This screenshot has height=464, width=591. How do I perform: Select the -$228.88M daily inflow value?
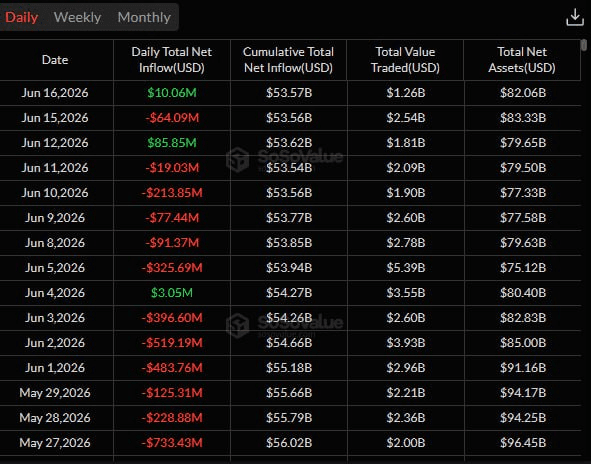pos(172,418)
